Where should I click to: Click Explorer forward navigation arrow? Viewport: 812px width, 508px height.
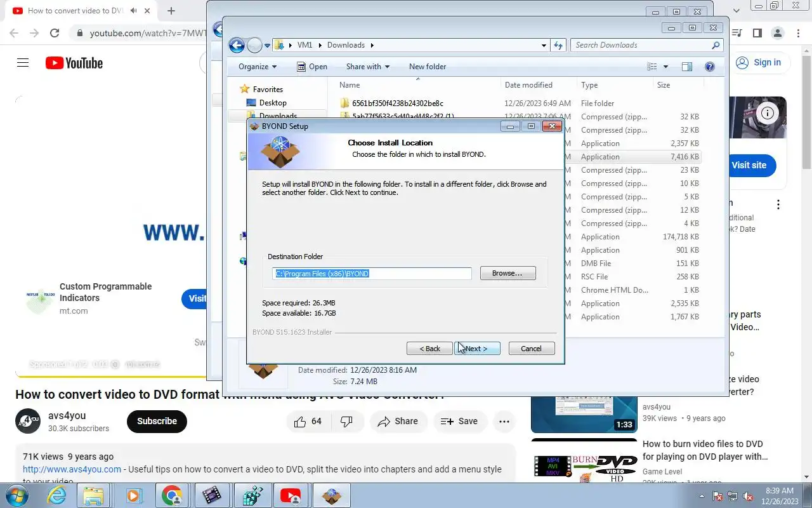(x=254, y=45)
